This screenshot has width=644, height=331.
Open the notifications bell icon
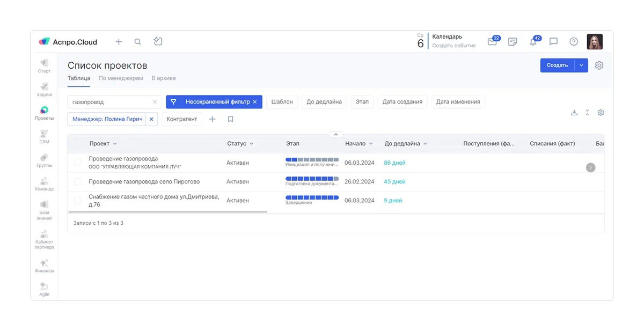pos(533,42)
